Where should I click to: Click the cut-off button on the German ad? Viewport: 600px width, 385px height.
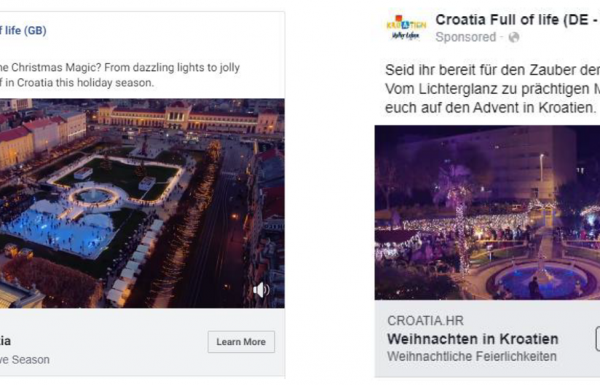pyautogui.click(x=598, y=339)
